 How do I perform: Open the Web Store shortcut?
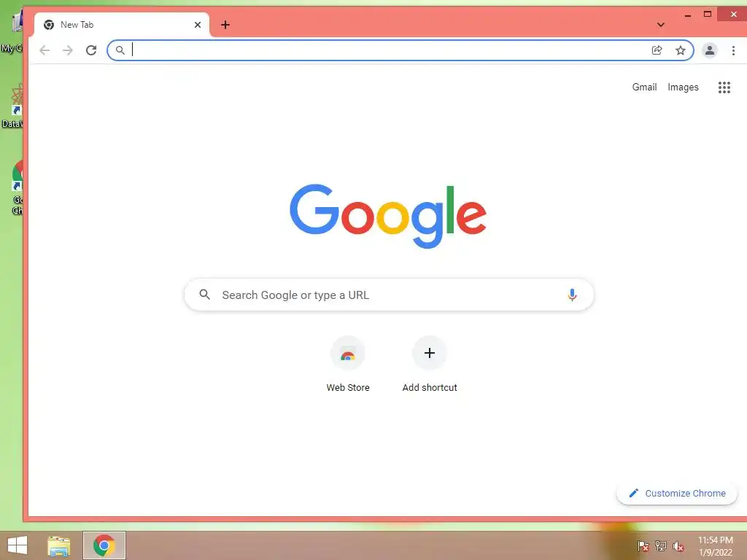(348, 365)
